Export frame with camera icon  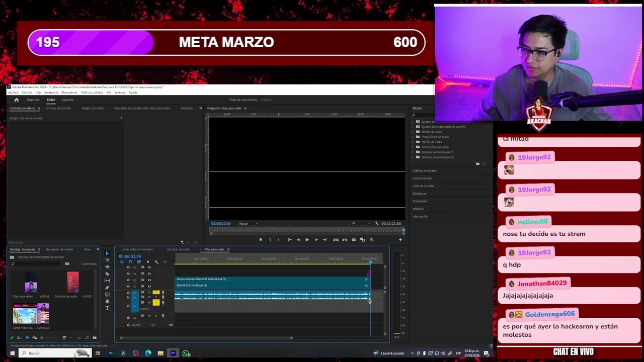(x=354, y=240)
